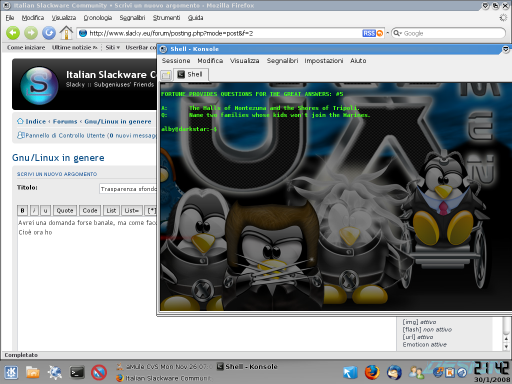Image resolution: width=512 pixels, height=384 pixels.
Task: Expand the Siti bookmarks folder
Action: coord(113,48)
